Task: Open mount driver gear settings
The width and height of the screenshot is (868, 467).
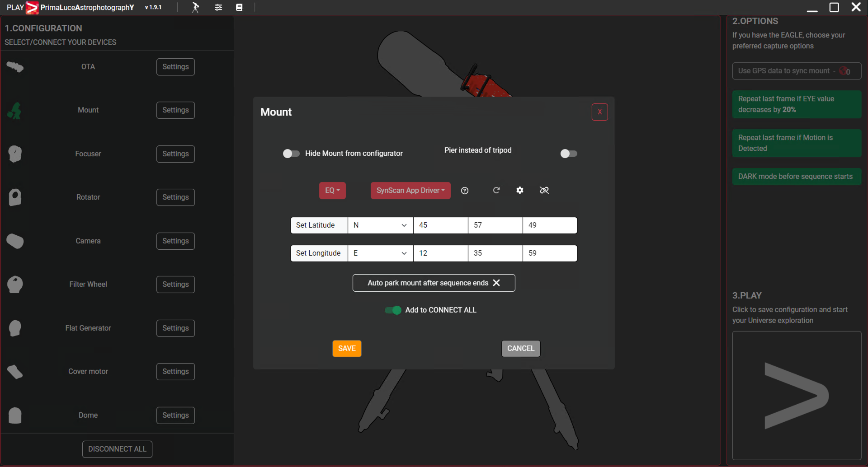Action: point(520,190)
